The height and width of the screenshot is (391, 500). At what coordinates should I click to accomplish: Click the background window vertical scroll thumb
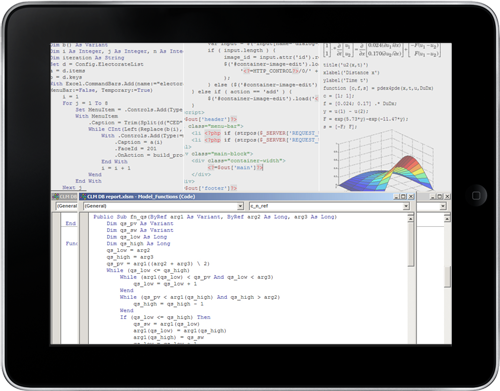coord(447,277)
